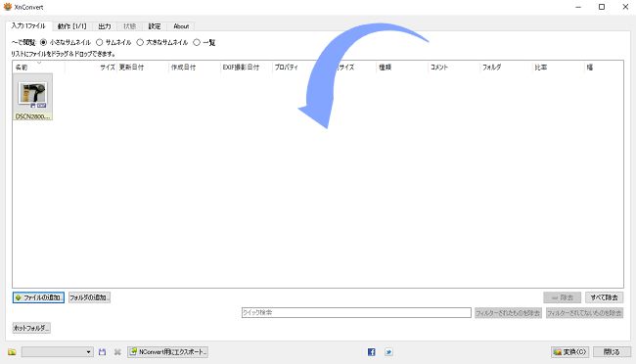
Task: Click the フォルダの追加 add folder button
Action: pyautogui.click(x=89, y=297)
